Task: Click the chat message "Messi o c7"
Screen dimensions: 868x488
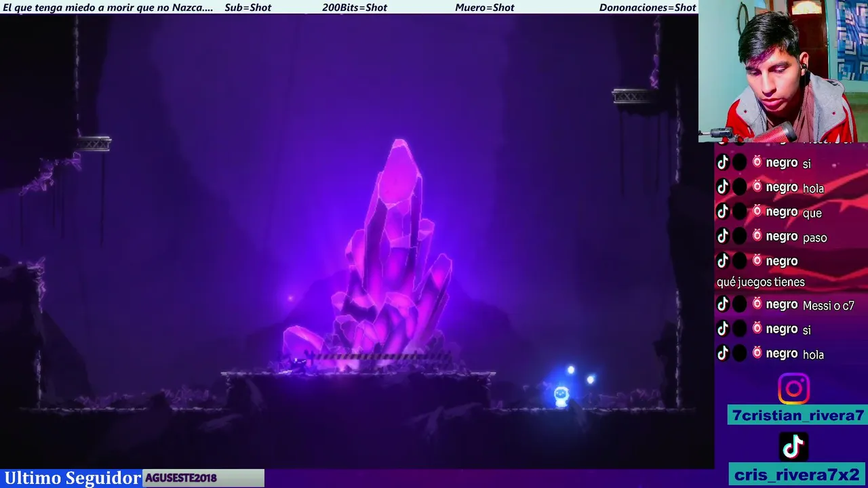Action: tap(828, 306)
